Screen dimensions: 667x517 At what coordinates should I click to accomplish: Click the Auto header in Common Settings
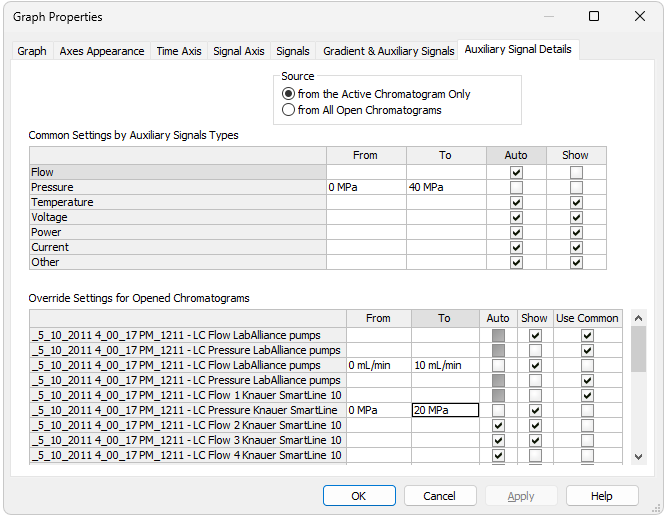516,155
